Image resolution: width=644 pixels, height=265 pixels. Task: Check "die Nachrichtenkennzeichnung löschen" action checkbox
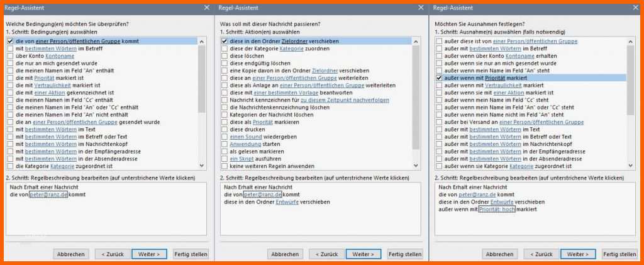pyautogui.click(x=225, y=107)
